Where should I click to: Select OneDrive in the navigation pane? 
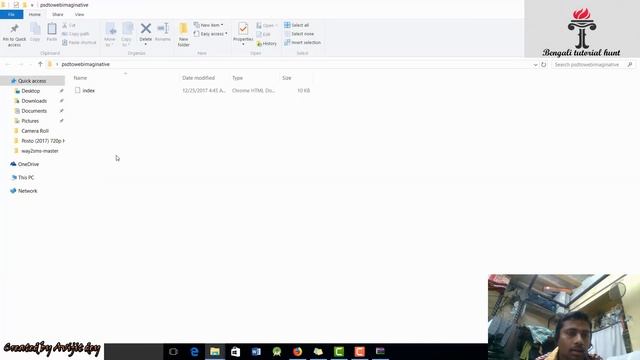(x=28, y=164)
